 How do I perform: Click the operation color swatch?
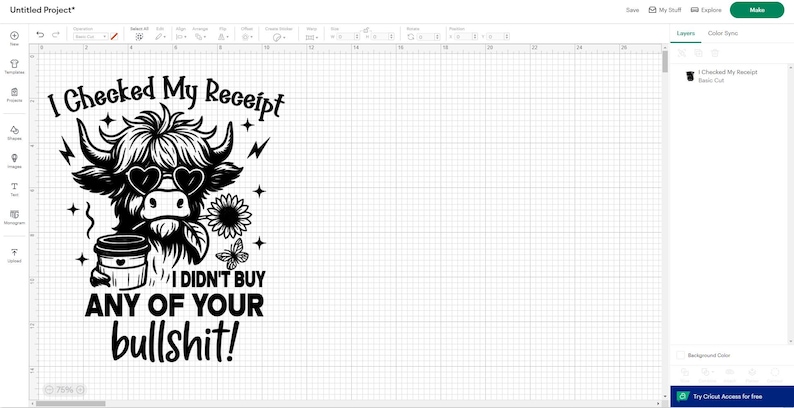click(114, 36)
